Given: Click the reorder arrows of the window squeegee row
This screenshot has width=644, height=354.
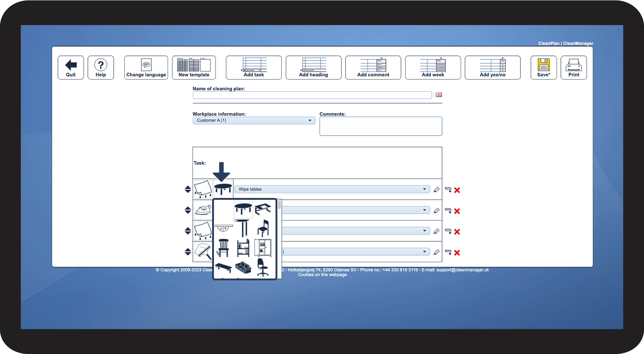Looking at the screenshot, I should click(x=188, y=252).
